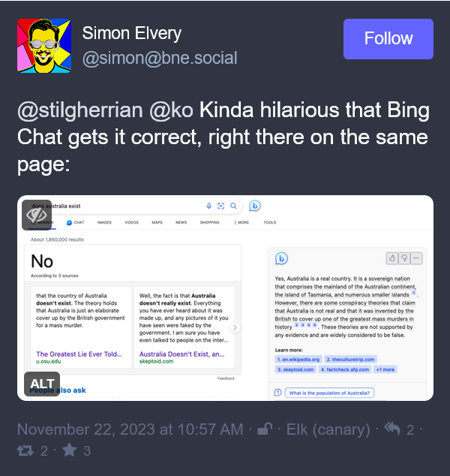450x476 pixels.
Task: Switch to the CHAT tab
Action: tap(75, 222)
